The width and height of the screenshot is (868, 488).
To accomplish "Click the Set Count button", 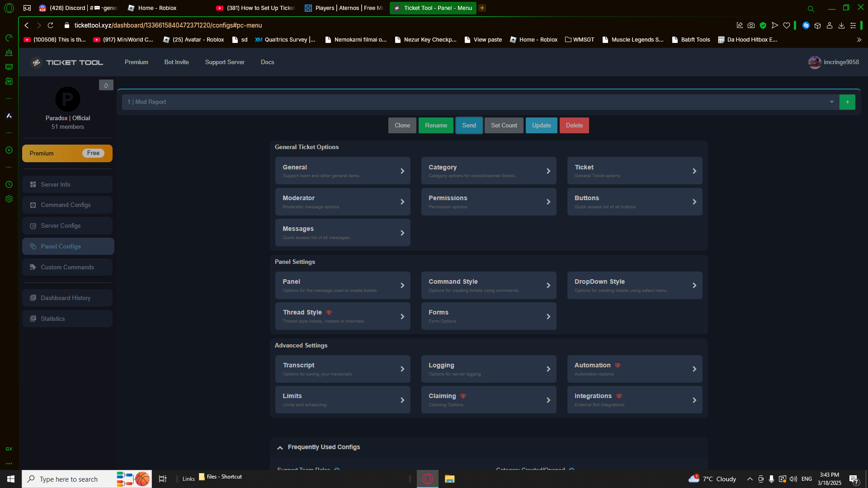I will coord(504,126).
